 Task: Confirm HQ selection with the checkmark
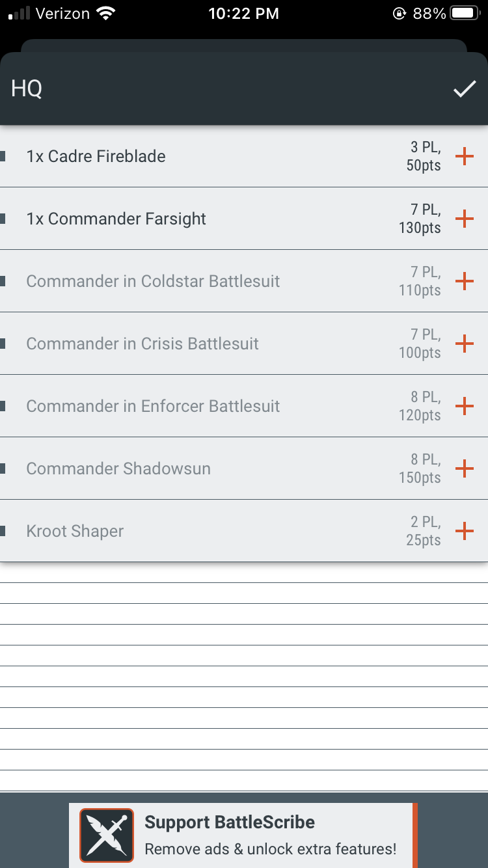tap(465, 89)
